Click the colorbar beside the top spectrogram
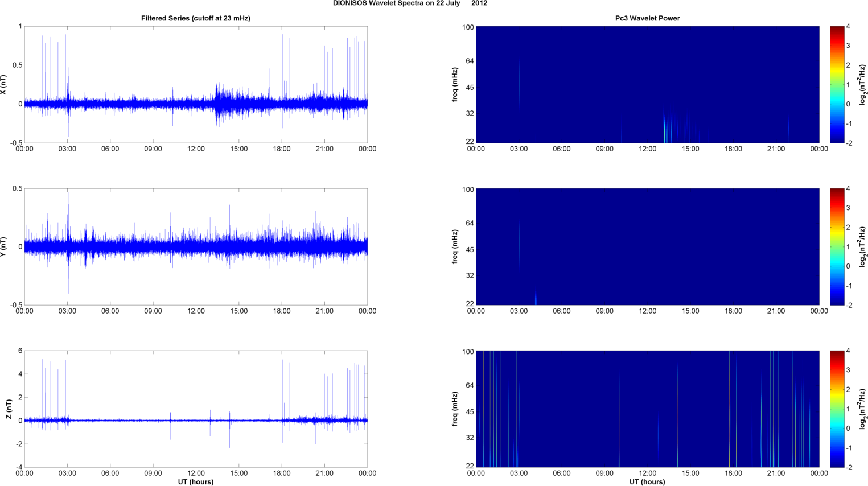868x486 pixels. point(837,84)
